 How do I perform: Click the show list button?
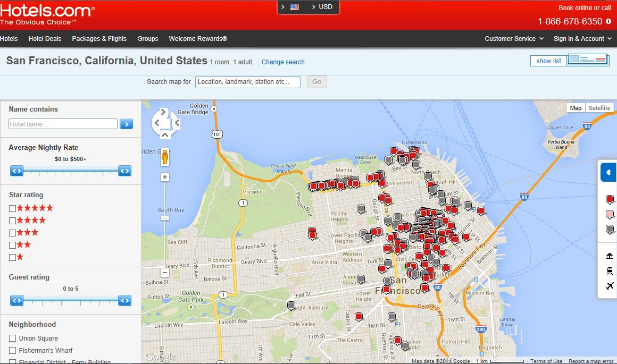click(548, 61)
